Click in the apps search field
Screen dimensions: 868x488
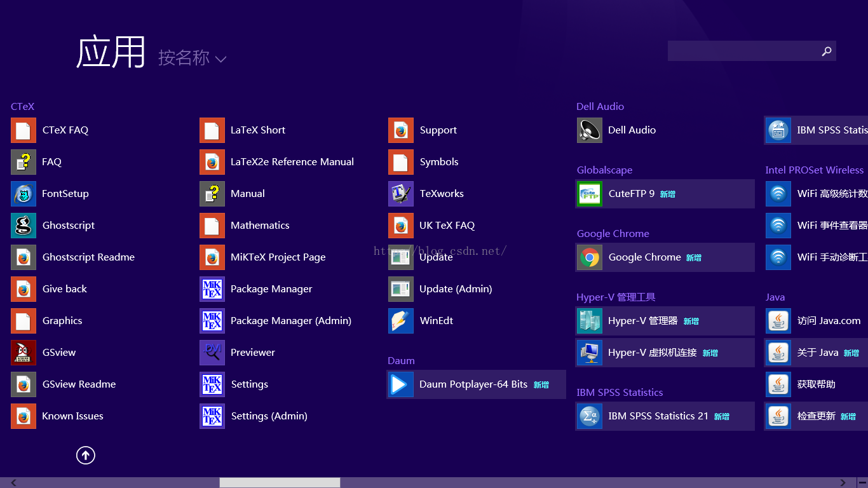752,51
